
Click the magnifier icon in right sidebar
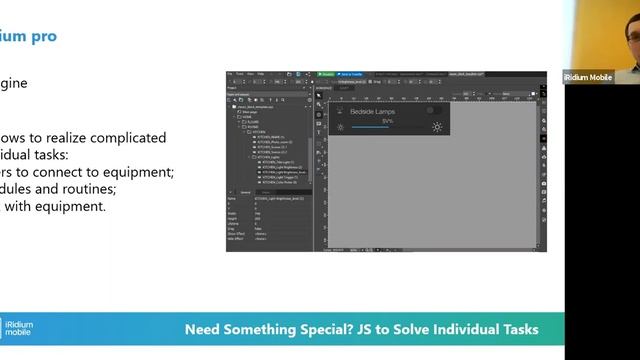click(x=544, y=121)
